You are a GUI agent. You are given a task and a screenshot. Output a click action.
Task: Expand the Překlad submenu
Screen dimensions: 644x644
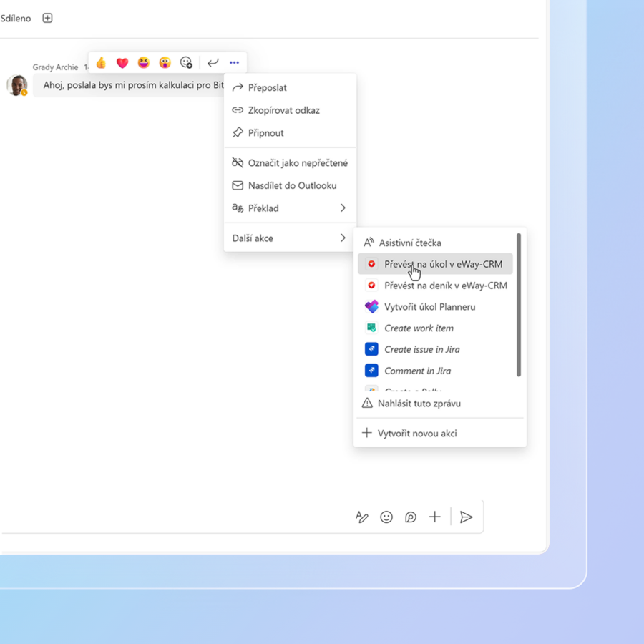pos(290,208)
